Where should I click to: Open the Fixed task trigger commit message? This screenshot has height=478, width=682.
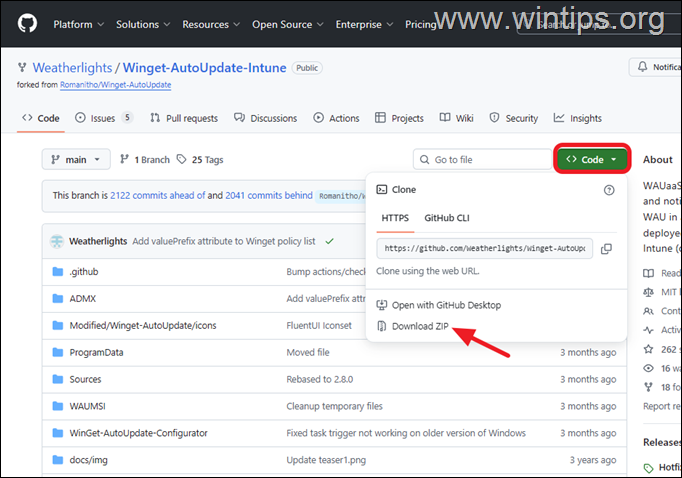pyautogui.click(x=406, y=433)
